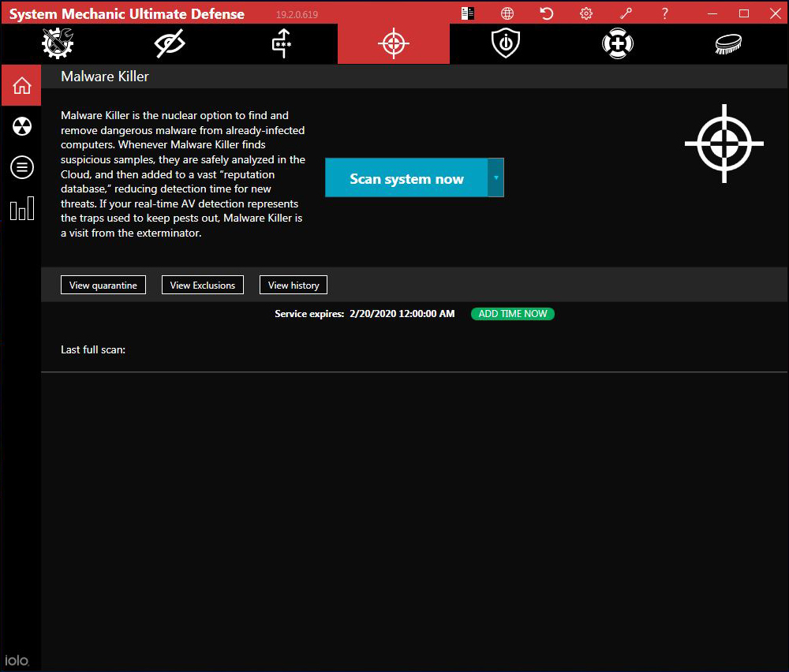Maximize the System Mechanic window
Image resolution: width=789 pixels, height=672 pixels.
[744, 13]
